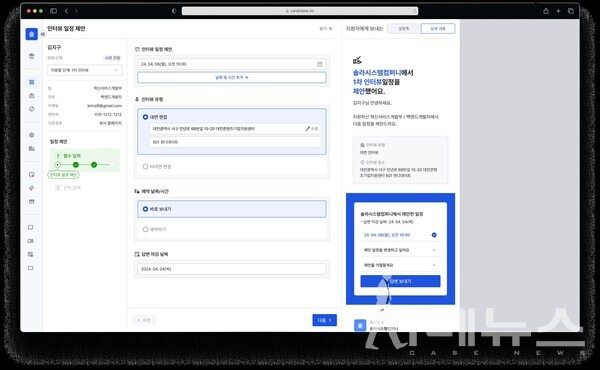Click the blue 답변 보내기 button in preview
Screen dimensions: 600x370
pos(400,281)
